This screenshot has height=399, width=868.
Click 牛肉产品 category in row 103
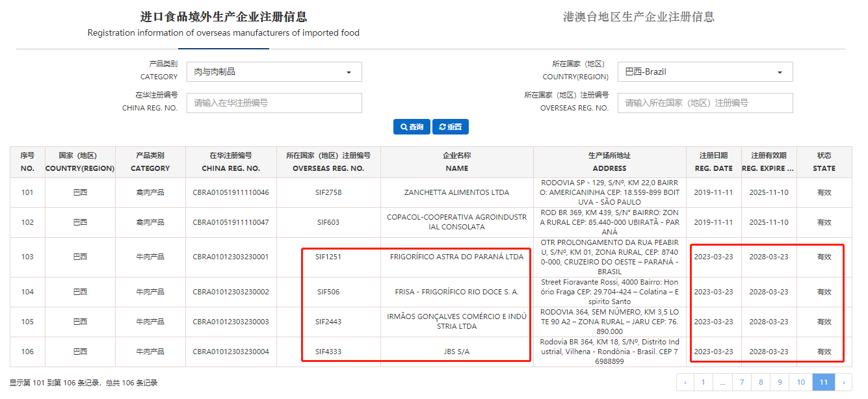150,257
